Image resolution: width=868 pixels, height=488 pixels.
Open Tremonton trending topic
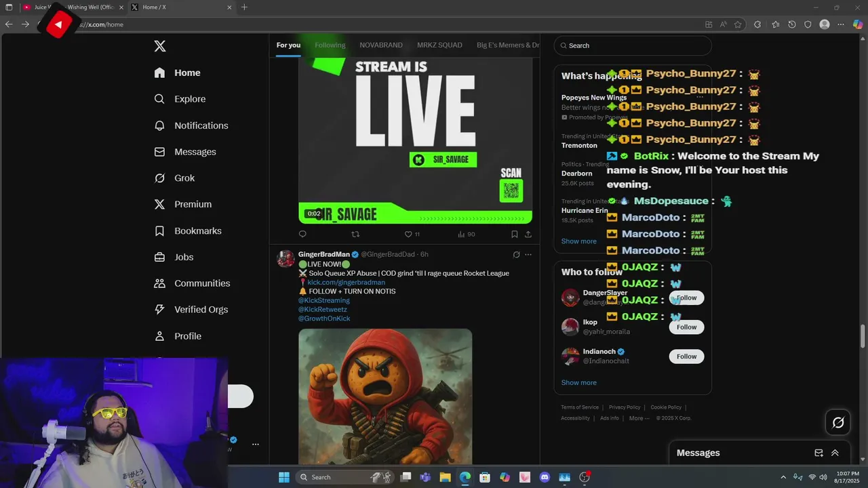[580, 146]
